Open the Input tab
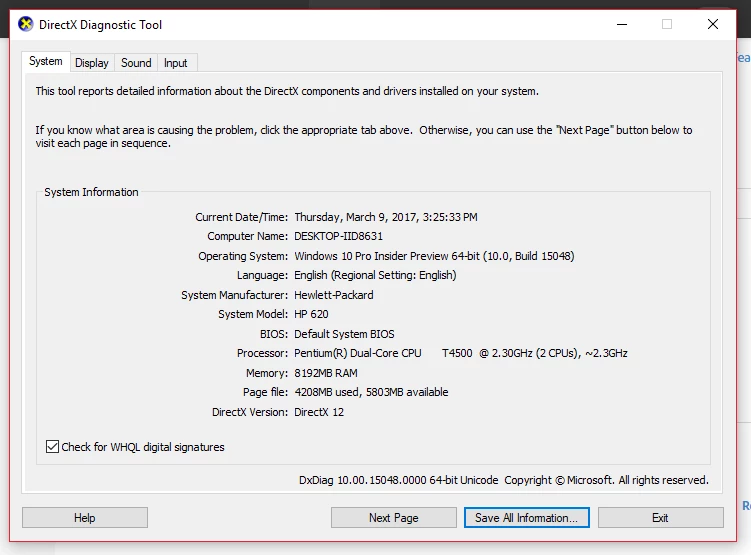This screenshot has width=751, height=555. point(175,63)
